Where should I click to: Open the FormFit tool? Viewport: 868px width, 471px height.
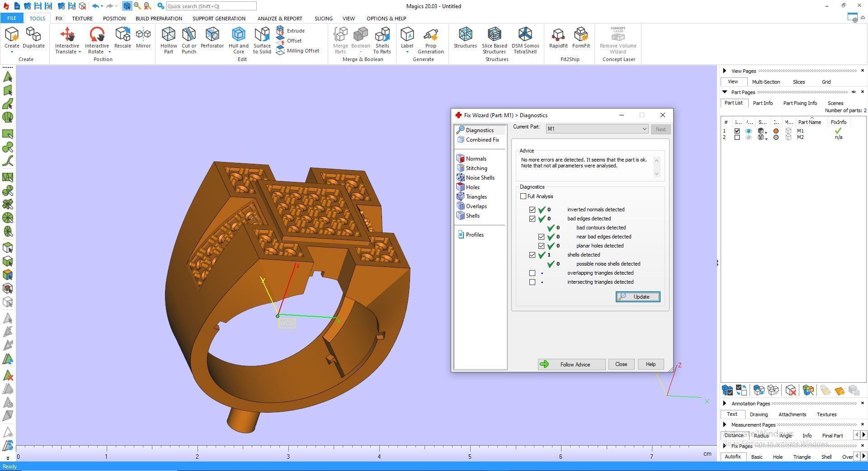click(x=581, y=37)
